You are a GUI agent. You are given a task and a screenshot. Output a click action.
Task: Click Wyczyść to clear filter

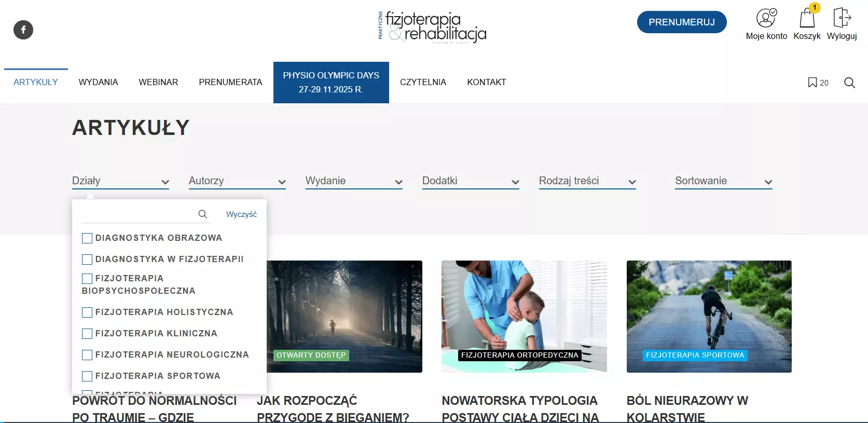241,214
